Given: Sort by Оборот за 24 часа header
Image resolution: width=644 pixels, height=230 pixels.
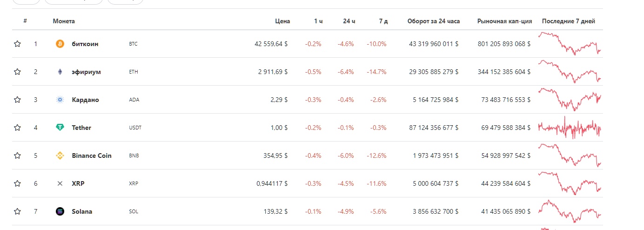Looking at the screenshot, I should pyautogui.click(x=434, y=21).
